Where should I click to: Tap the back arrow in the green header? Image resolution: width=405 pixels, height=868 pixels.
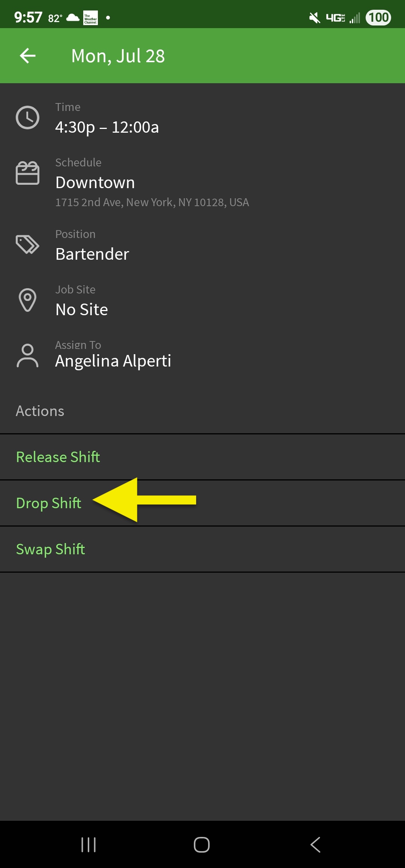pos(26,55)
